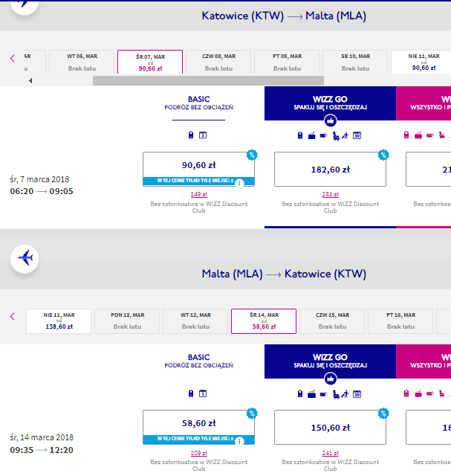Viewport: 451px width, 476px height.
Task: Select return date WT 13, MAR
Action: pos(195,321)
